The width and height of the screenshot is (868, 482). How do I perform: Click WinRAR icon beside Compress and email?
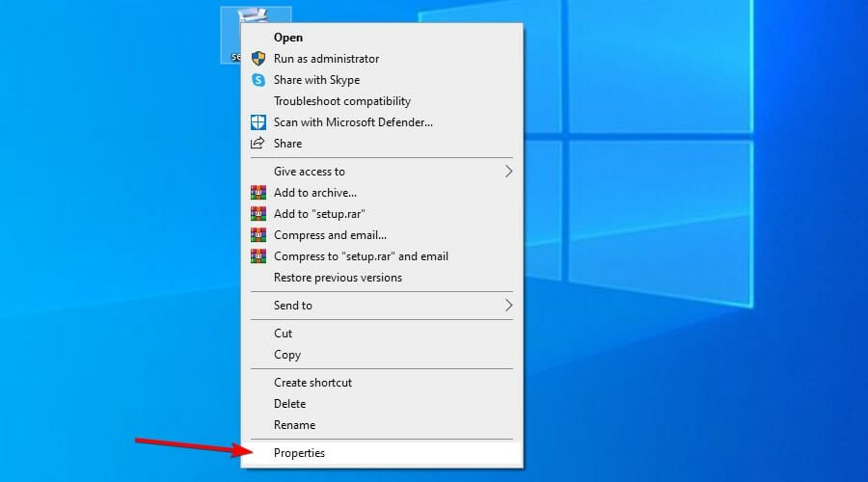[x=258, y=235]
